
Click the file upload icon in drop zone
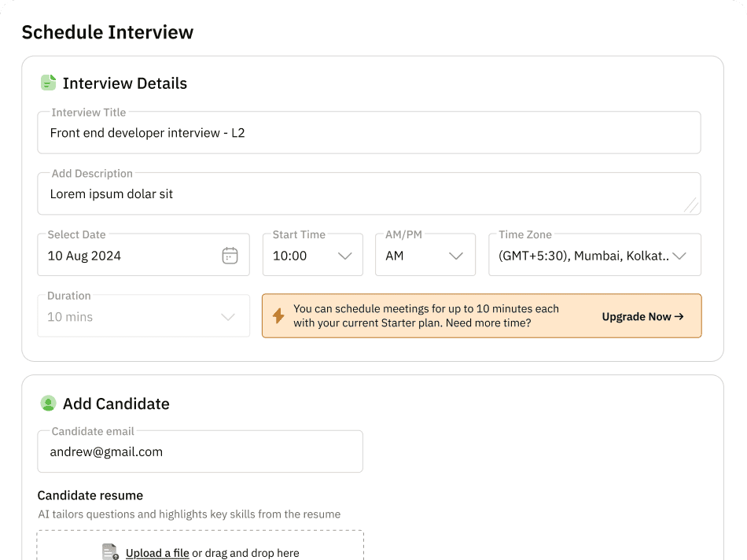(110, 552)
